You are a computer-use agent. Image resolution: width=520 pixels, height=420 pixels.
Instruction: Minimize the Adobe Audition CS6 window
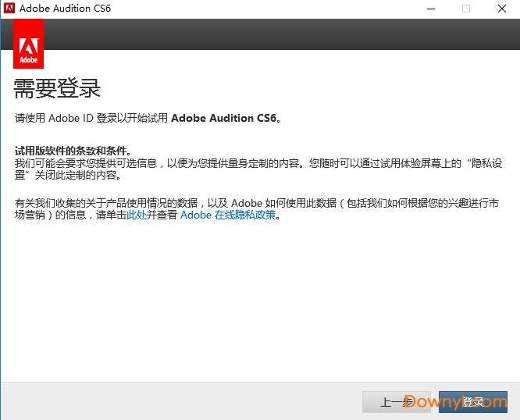point(431,9)
